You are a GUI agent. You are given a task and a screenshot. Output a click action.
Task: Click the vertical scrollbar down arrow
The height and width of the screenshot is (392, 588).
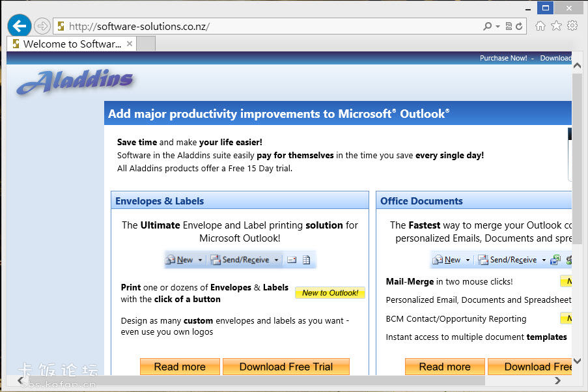point(578,361)
